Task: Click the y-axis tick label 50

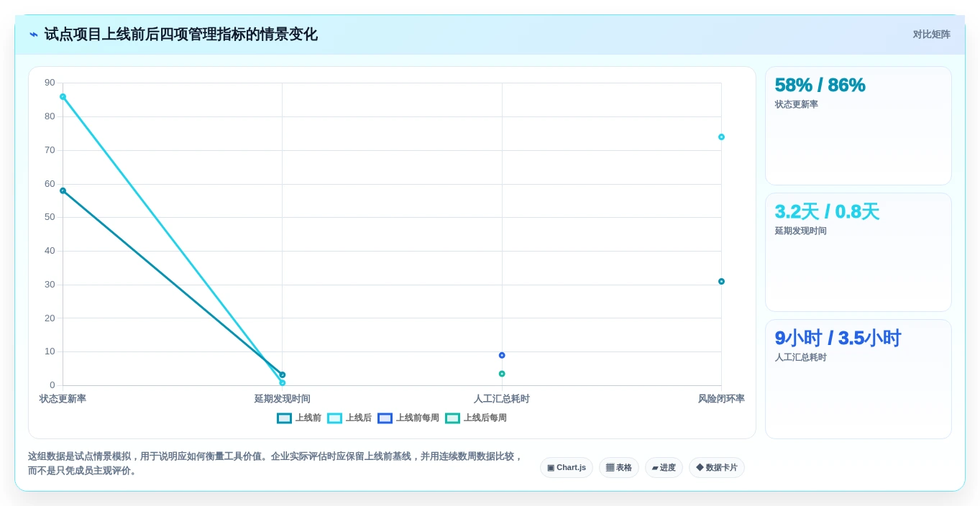Action: (50, 217)
